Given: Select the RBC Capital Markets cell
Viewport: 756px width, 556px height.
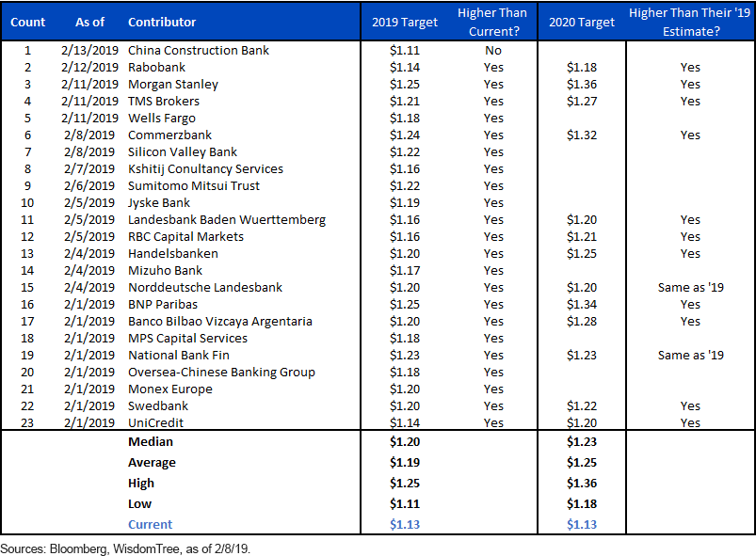Looking at the screenshot, I should [x=185, y=236].
